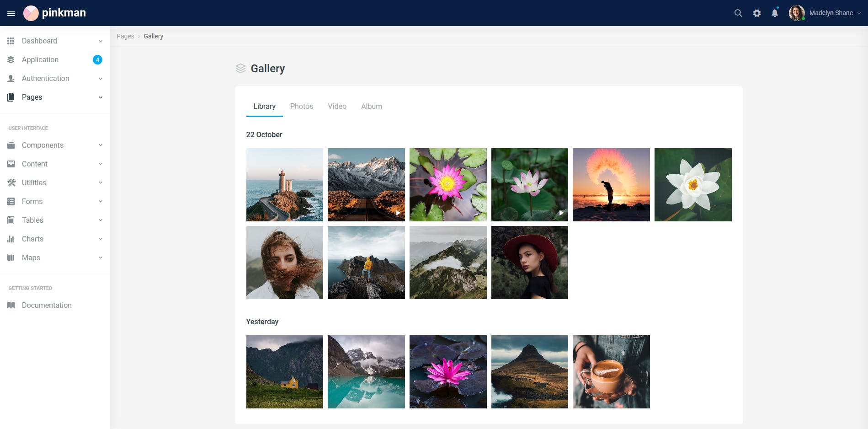Image resolution: width=868 pixels, height=429 pixels.
Task: Select the Application sidebar icon
Action: 11,59
